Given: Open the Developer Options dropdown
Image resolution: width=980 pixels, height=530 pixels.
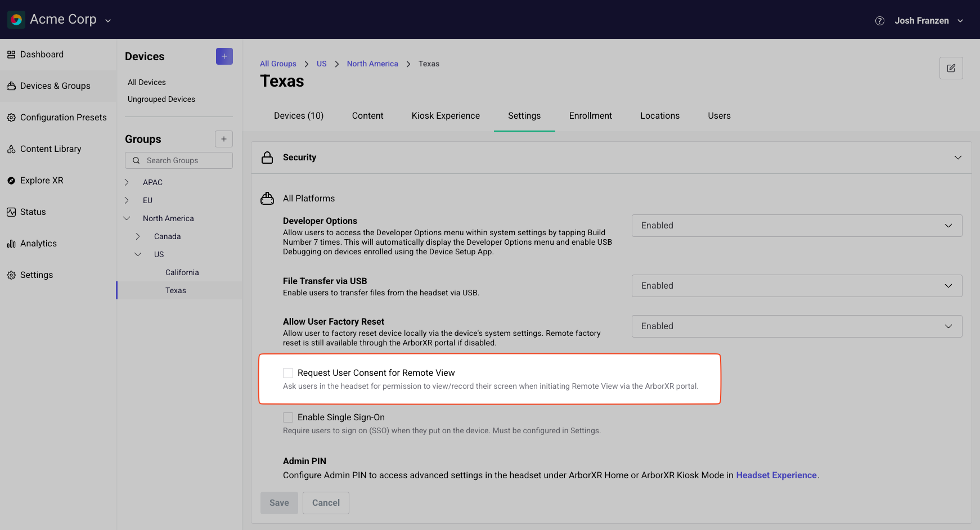Looking at the screenshot, I should 797,226.
